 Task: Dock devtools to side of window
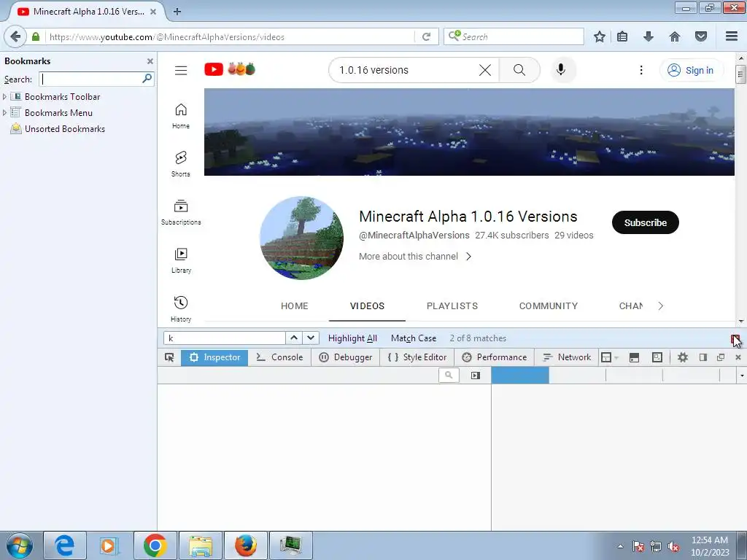click(703, 357)
